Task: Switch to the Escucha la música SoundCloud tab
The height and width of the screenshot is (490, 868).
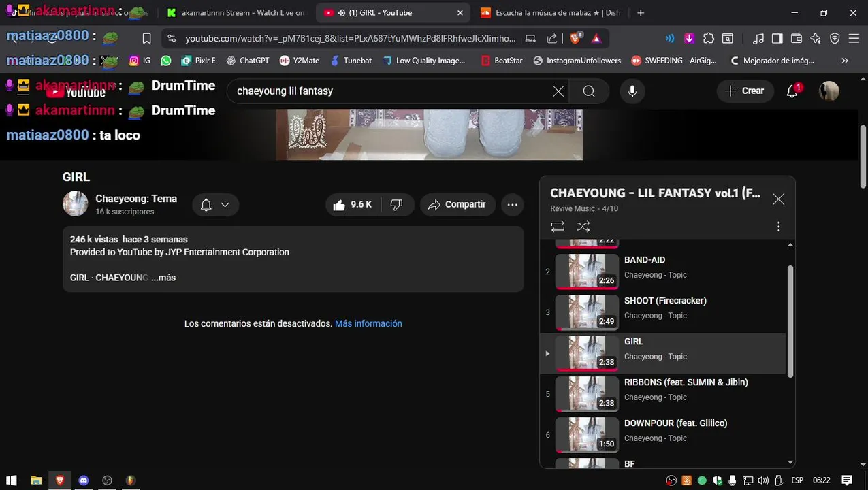Action: [x=550, y=12]
